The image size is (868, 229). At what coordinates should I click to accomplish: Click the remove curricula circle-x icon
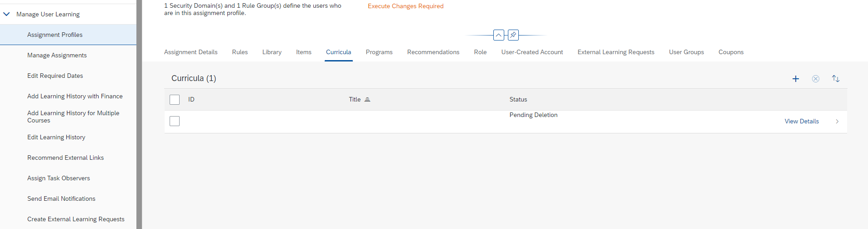coord(816,79)
